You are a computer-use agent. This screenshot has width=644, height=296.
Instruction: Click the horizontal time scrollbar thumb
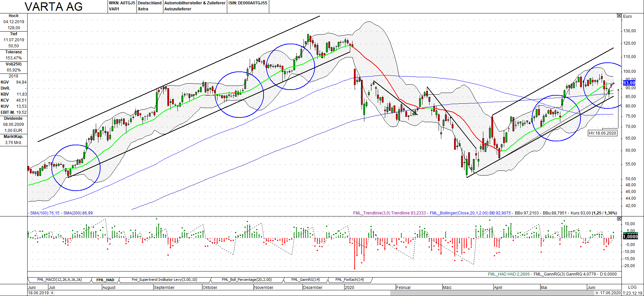[x=492, y=293]
